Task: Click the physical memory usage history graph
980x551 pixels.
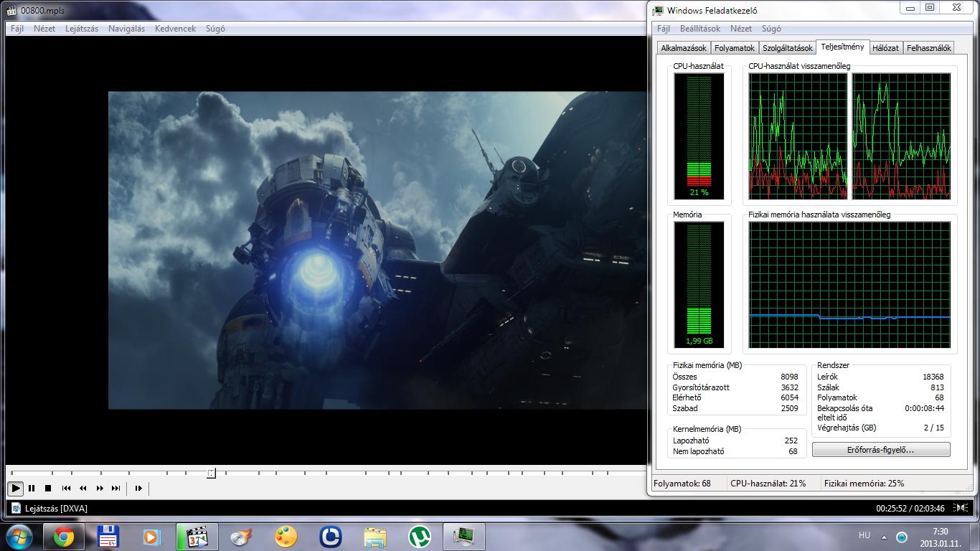Action: pyautogui.click(x=849, y=285)
